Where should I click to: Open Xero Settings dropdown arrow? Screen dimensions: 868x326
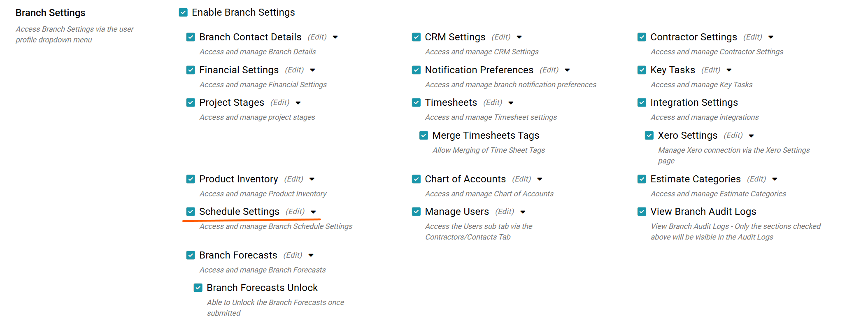[752, 136]
